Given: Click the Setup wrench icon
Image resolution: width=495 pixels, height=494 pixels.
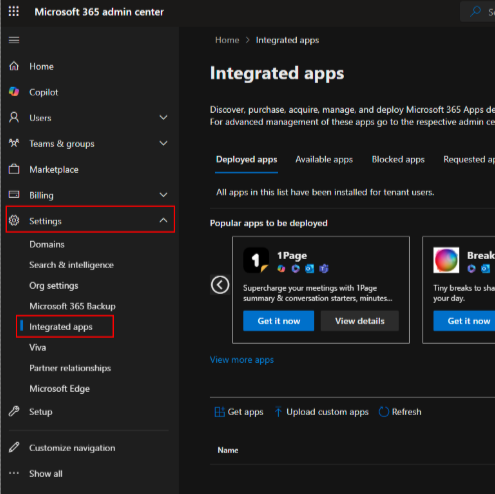Looking at the screenshot, I should pos(14,411).
